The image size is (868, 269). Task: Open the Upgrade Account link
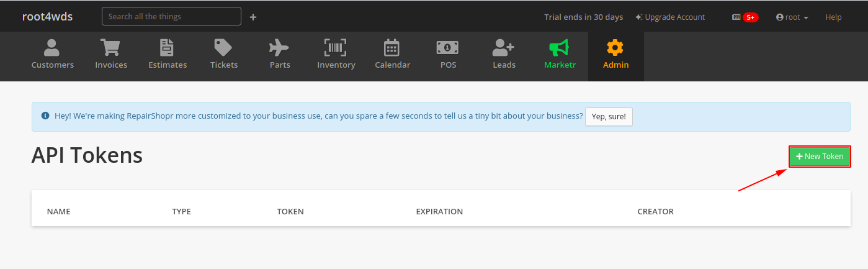(x=670, y=17)
